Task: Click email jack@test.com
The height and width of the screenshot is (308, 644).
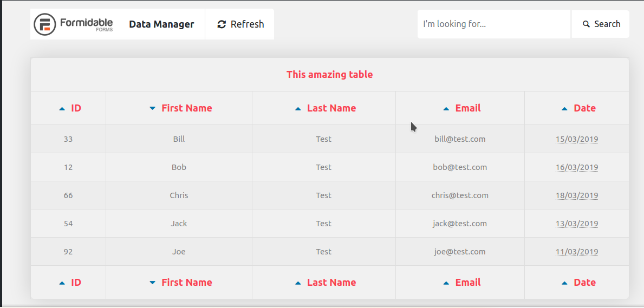Action: (x=460, y=224)
